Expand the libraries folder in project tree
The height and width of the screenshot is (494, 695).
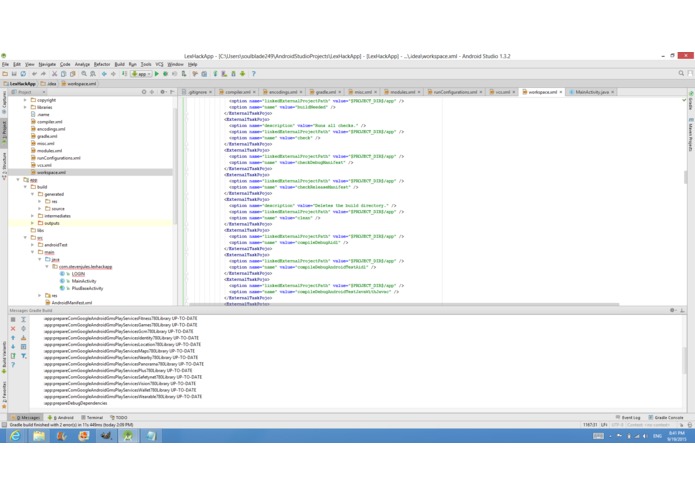point(25,107)
